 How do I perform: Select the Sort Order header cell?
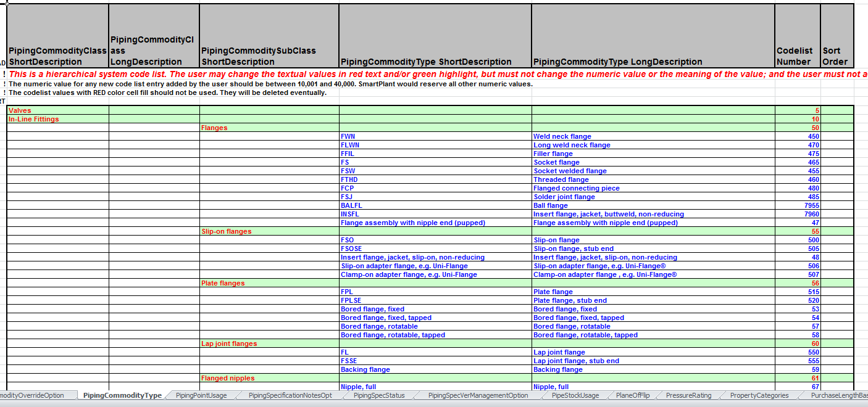coord(837,36)
